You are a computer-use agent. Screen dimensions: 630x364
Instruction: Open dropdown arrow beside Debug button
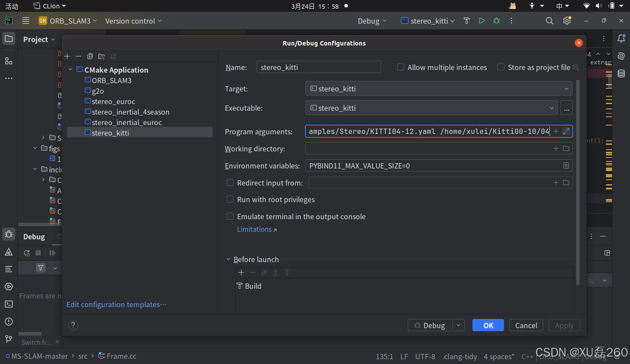click(458, 325)
